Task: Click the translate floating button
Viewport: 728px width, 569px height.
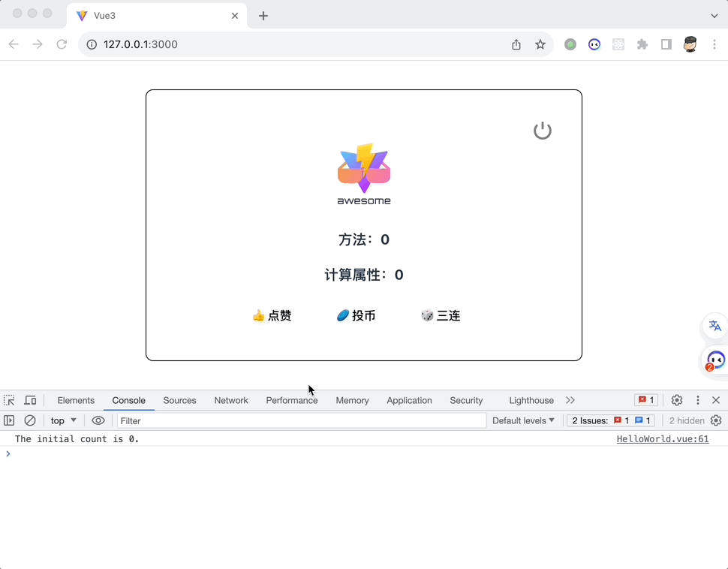Action: pos(715,326)
